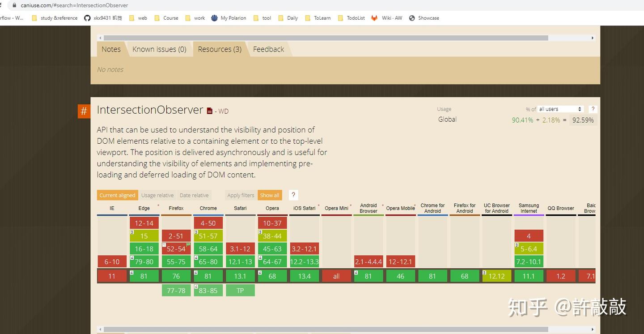
Task: Open the Course bookmark folder
Action: [x=166, y=18]
